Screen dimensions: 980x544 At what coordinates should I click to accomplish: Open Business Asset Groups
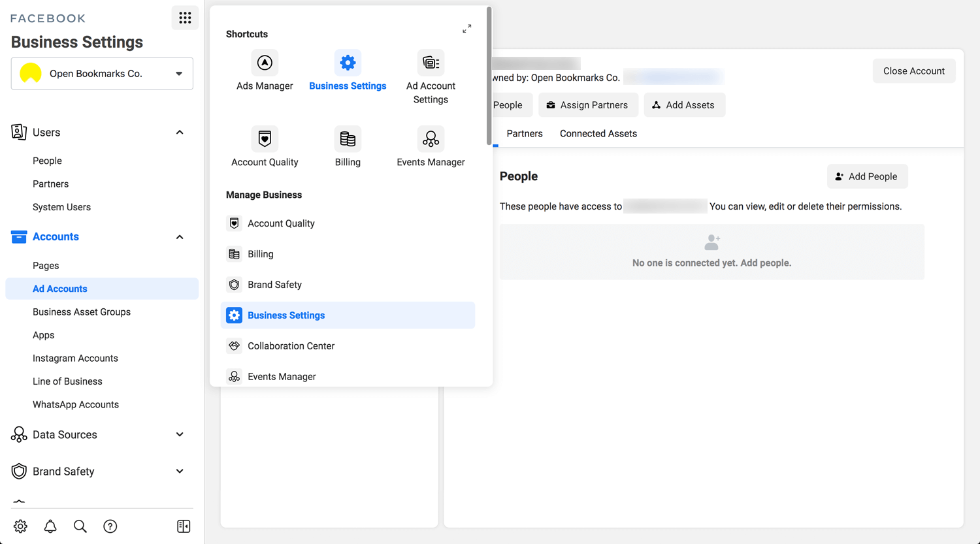[x=82, y=312]
